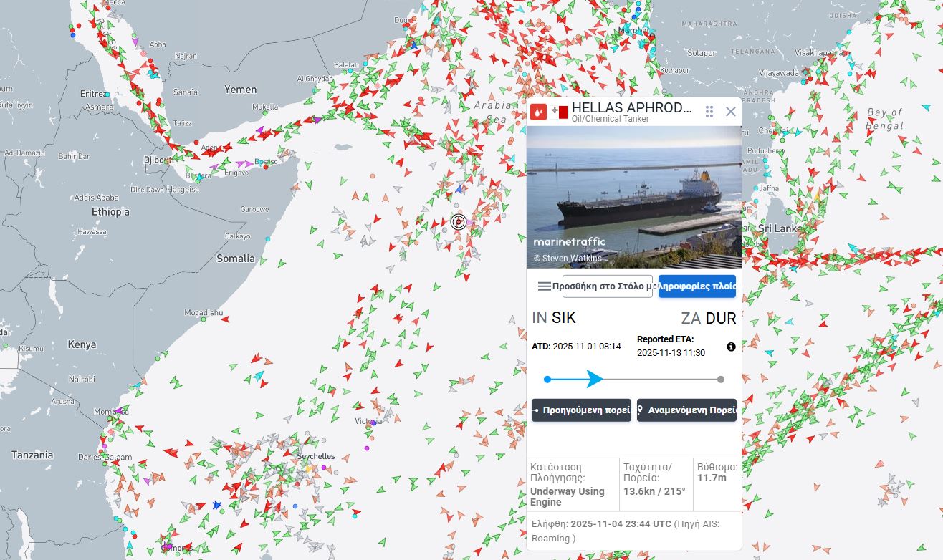
Task: Click the blue star marker near Tanzania
Action: 217,505
